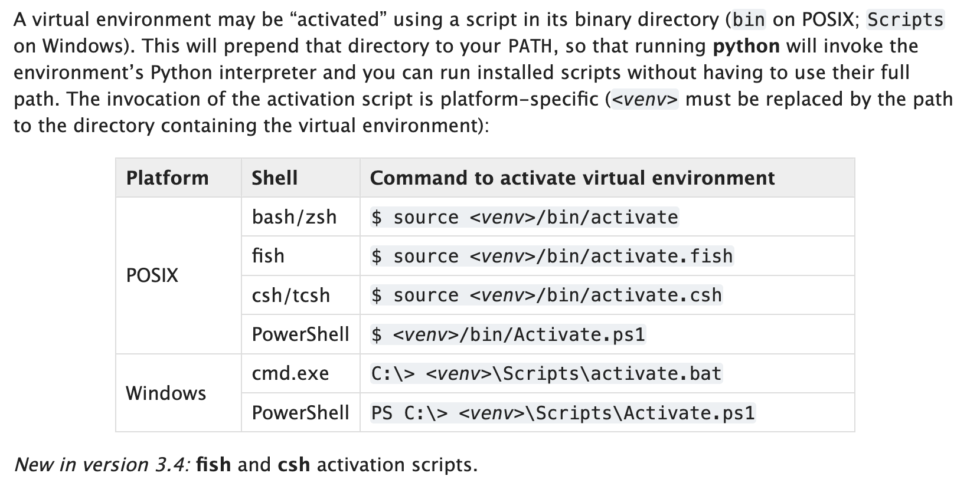The height and width of the screenshot is (486, 980).
Task: Click the "Platform" column header
Action: (167, 178)
